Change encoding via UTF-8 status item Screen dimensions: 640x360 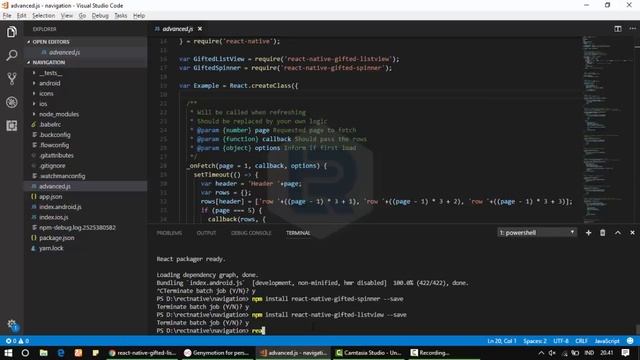point(561,341)
